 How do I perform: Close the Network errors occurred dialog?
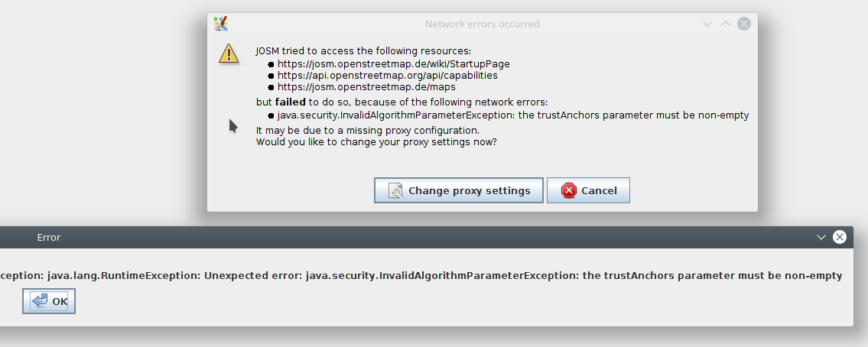point(743,24)
